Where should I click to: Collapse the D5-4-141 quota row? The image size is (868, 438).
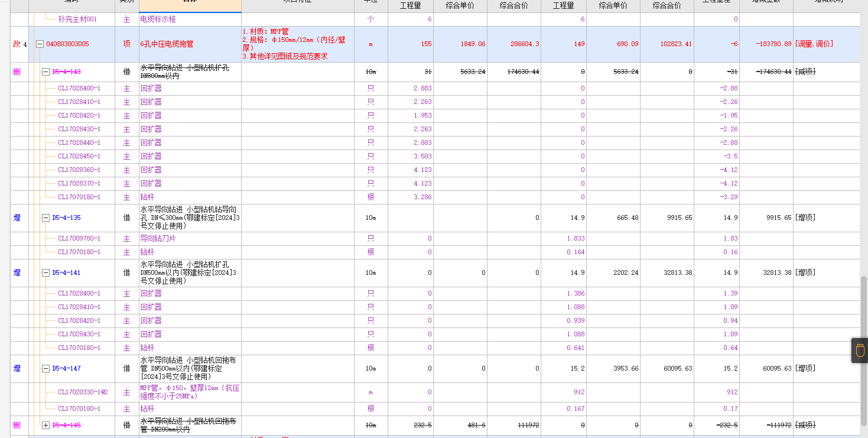tap(45, 273)
